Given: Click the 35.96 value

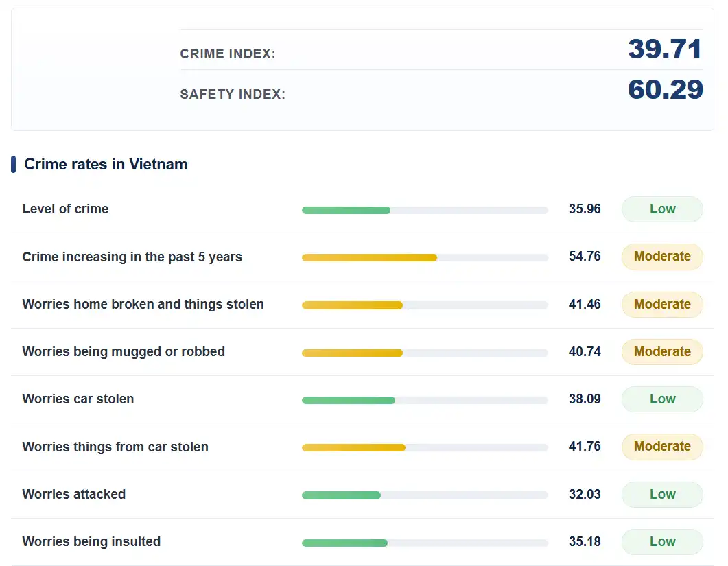Looking at the screenshot, I should click(x=585, y=209).
